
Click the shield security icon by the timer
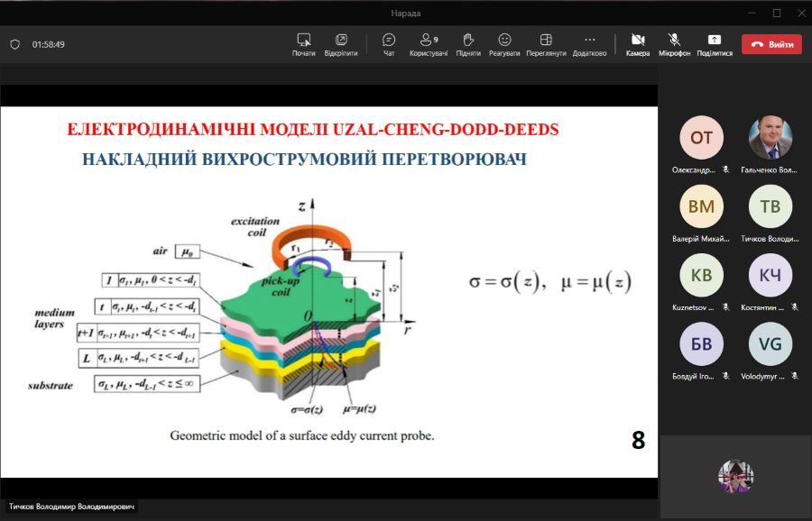pos(14,44)
